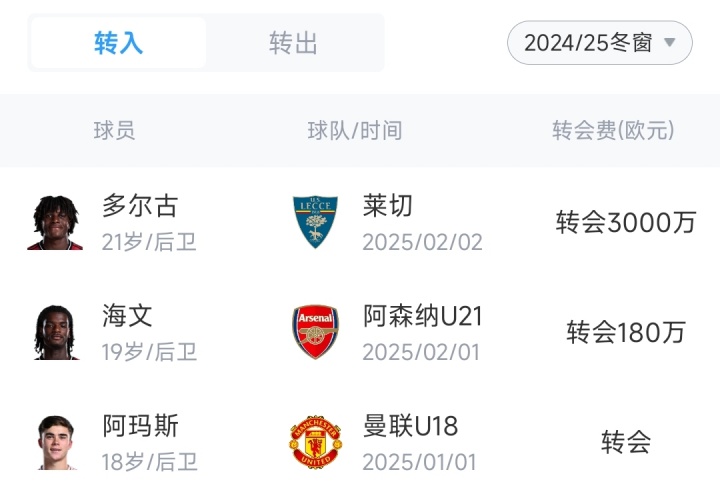The height and width of the screenshot is (498, 720).
Task: Click the 转会费(欧元) column header
Action: tap(613, 130)
